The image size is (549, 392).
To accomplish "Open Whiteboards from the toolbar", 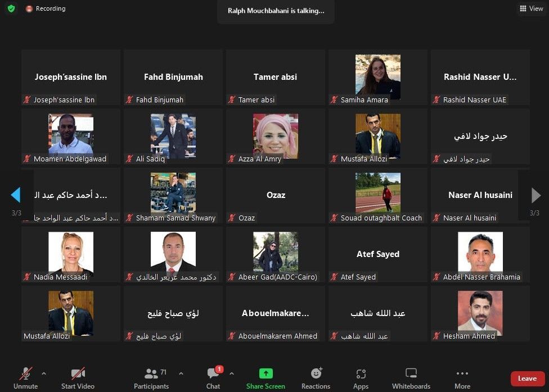I will click(411, 374).
